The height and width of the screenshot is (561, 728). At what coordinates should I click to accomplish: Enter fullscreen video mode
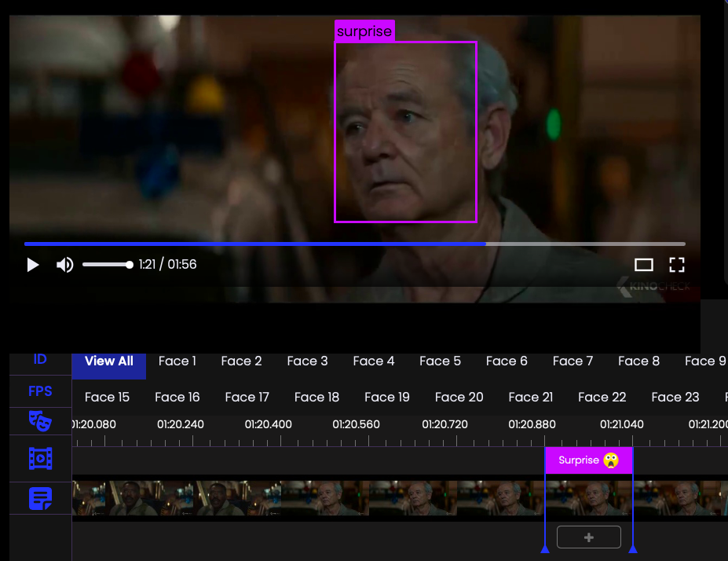coord(677,265)
